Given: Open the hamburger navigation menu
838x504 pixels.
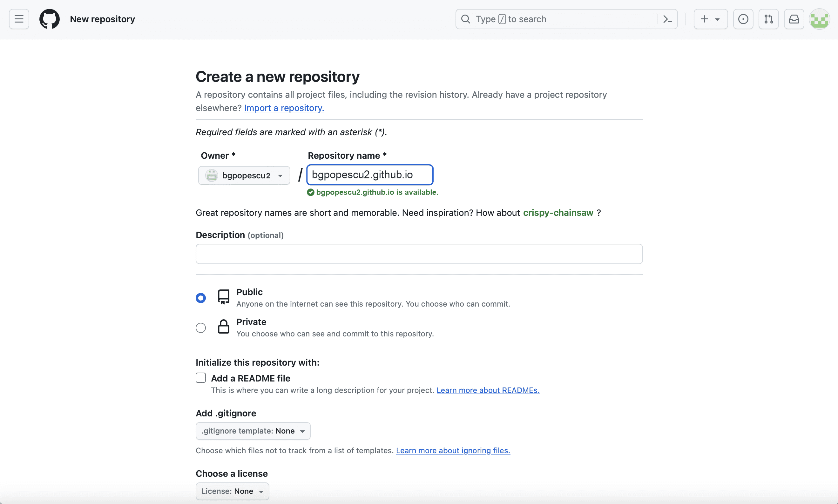Looking at the screenshot, I should (x=19, y=19).
